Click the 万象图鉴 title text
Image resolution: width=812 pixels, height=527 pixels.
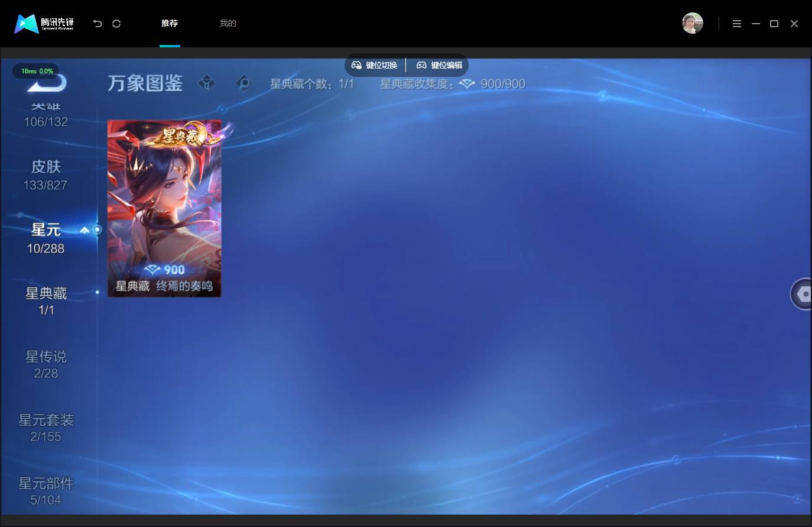[145, 83]
